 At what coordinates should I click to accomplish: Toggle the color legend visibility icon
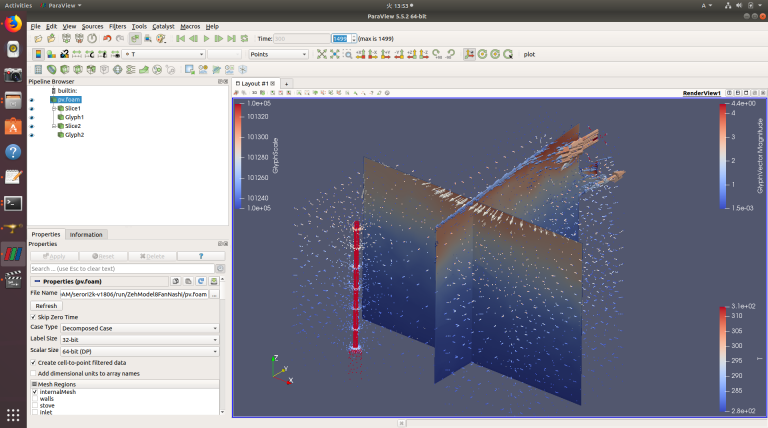[38, 54]
